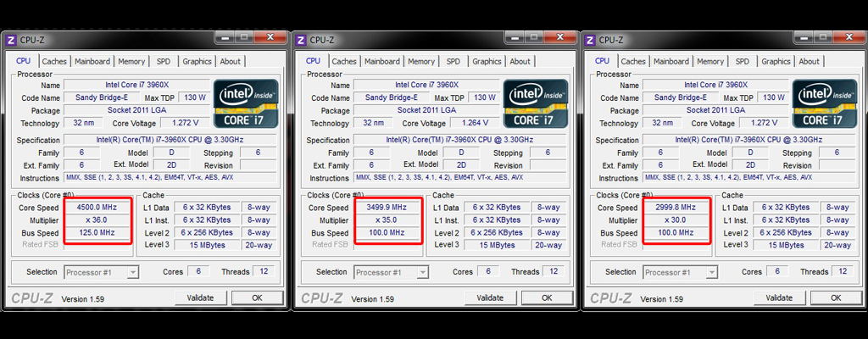868x339 pixels.
Task: Select CPU tab in left CPU-Z window
Action: [x=23, y=61]
